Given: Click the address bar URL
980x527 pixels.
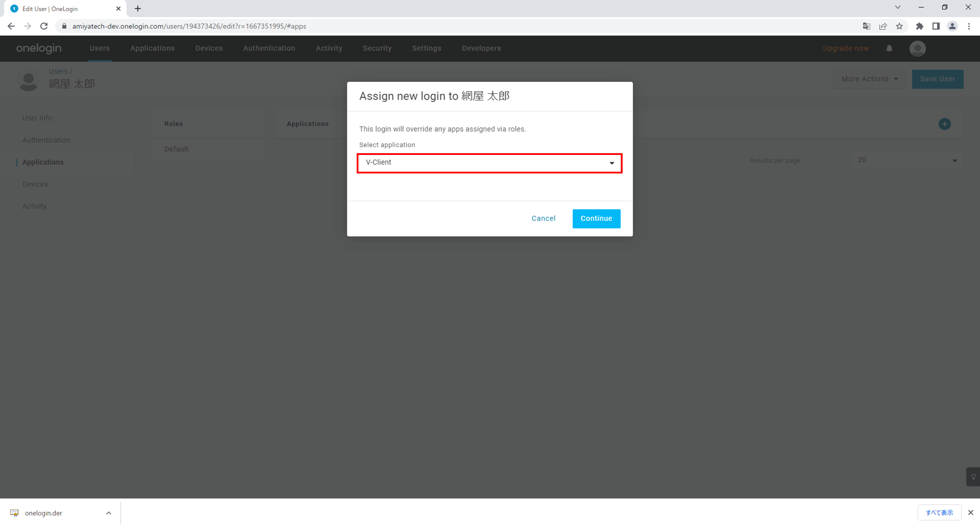Looking at the screenshot, I should (x=189, y=26).
